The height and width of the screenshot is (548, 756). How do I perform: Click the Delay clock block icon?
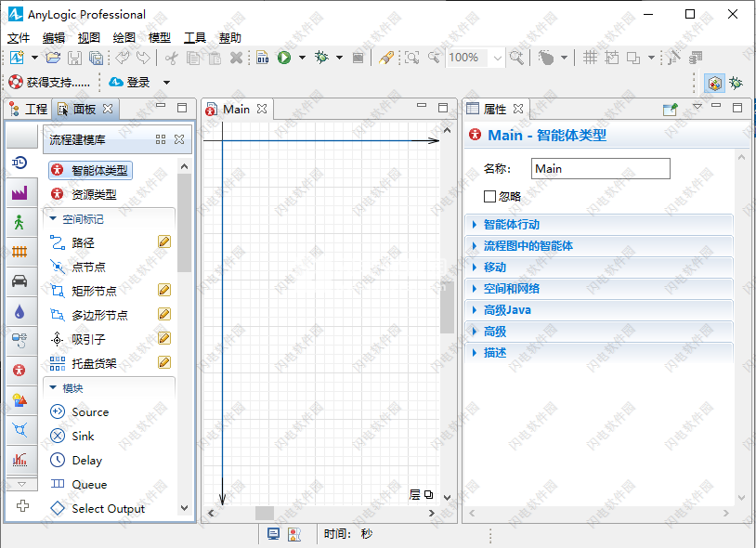click(x=58, y=460)
